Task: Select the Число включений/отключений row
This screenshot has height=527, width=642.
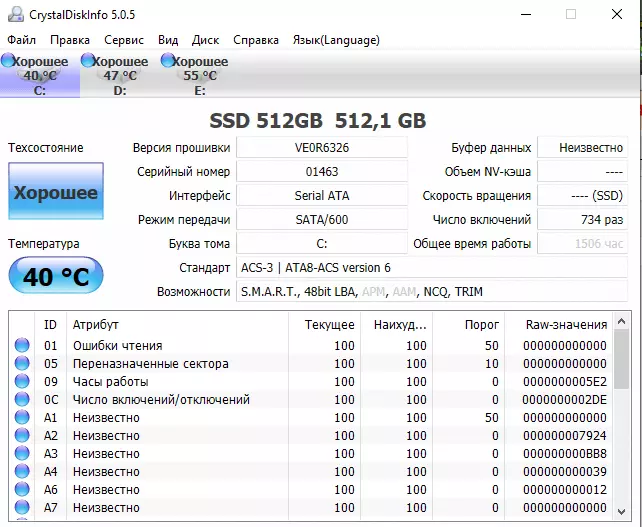Action: [x=311, y=399]
